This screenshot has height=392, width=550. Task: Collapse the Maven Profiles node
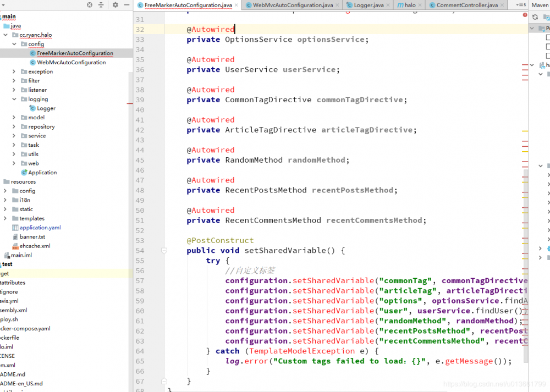point(532,28)
